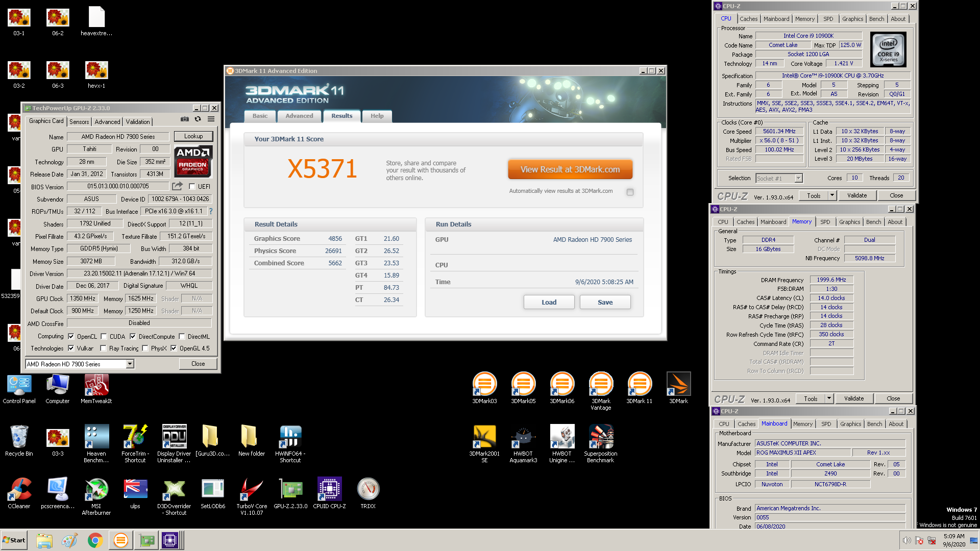Viewport: 980px width, 551px height.
Task: Open the MemTweakIt desktop icon
Action: pyautogui.click(x=96, y=389)
